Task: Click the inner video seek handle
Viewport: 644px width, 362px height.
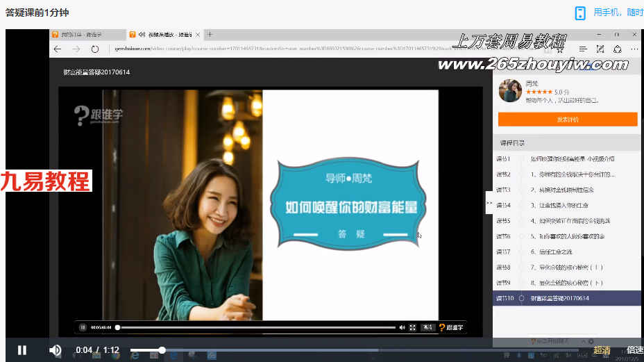Action: pos(117,327)
